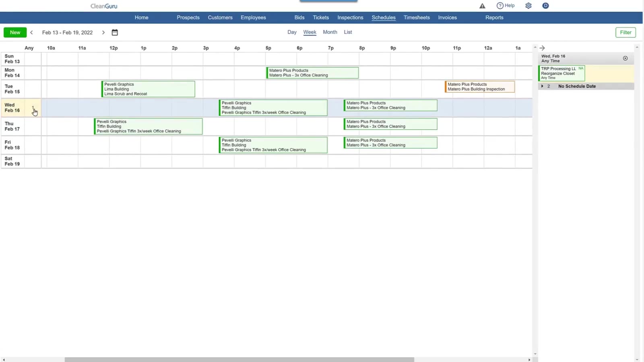Open Invoices section
The image size is (644, 362).
point(447,18)
